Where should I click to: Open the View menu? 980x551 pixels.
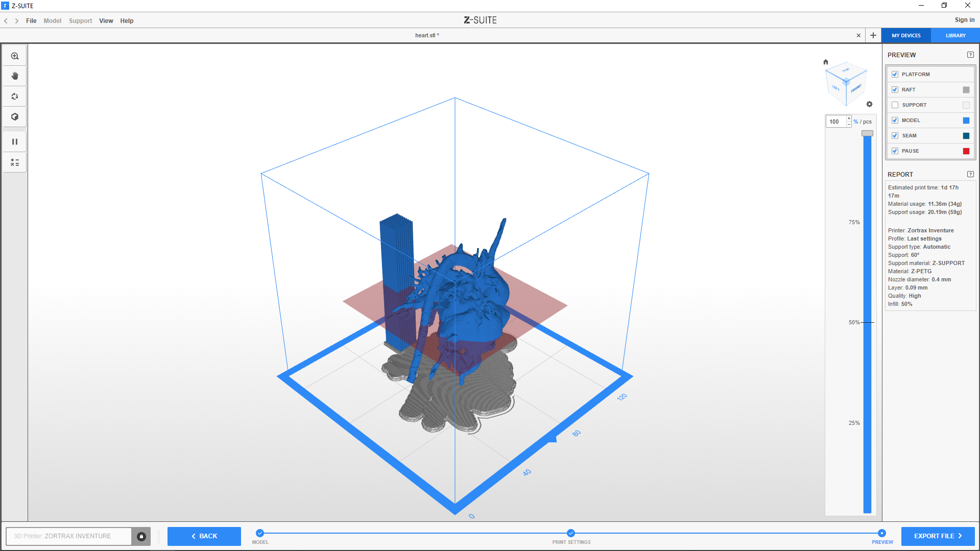(106, 21)
